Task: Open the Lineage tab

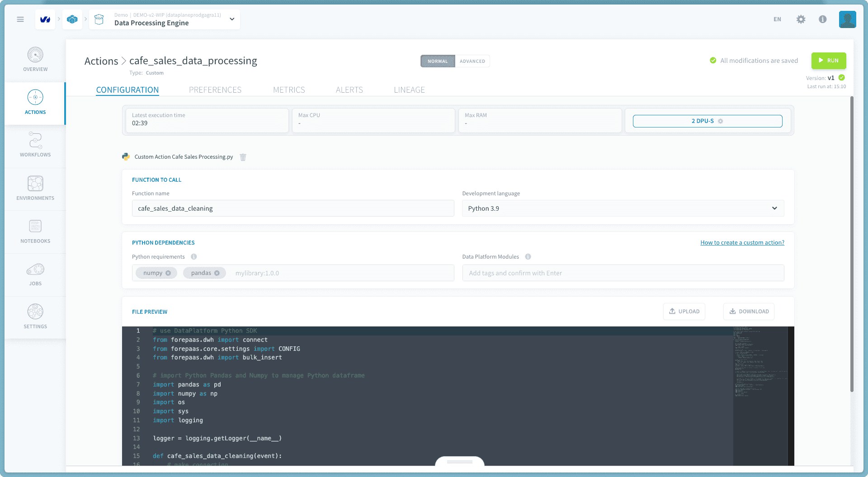Action: pos(409,90)
